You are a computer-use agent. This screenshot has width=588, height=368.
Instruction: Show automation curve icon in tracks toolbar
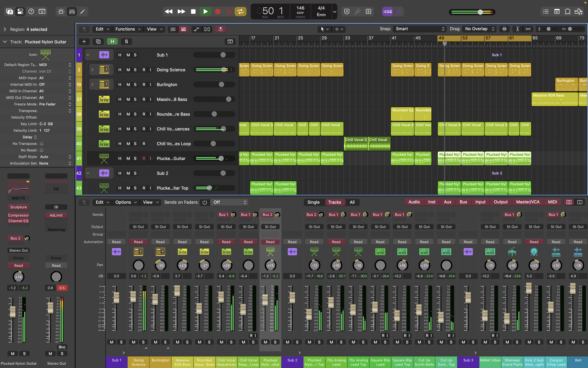(196, 29)
